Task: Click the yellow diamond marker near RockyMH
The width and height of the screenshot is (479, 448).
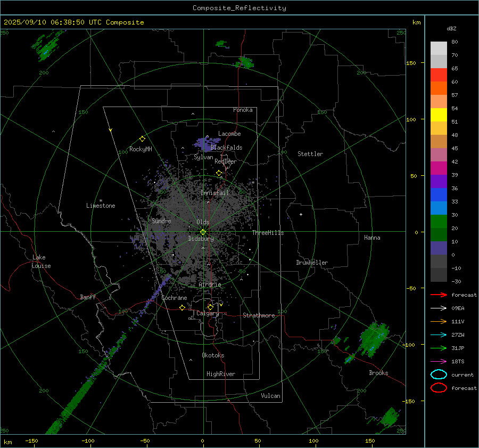Action: 142,139
